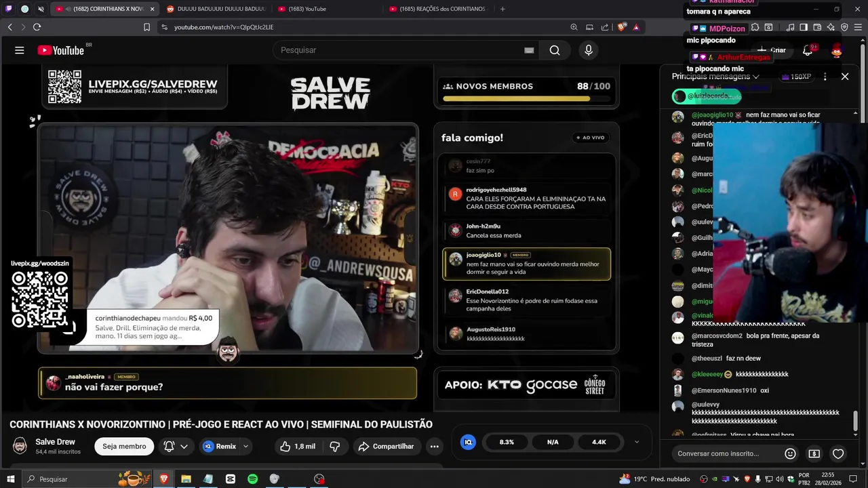Click the 150XP badge in chat header
This screenshot has width=868, height=488.
(x=795, y=77)
